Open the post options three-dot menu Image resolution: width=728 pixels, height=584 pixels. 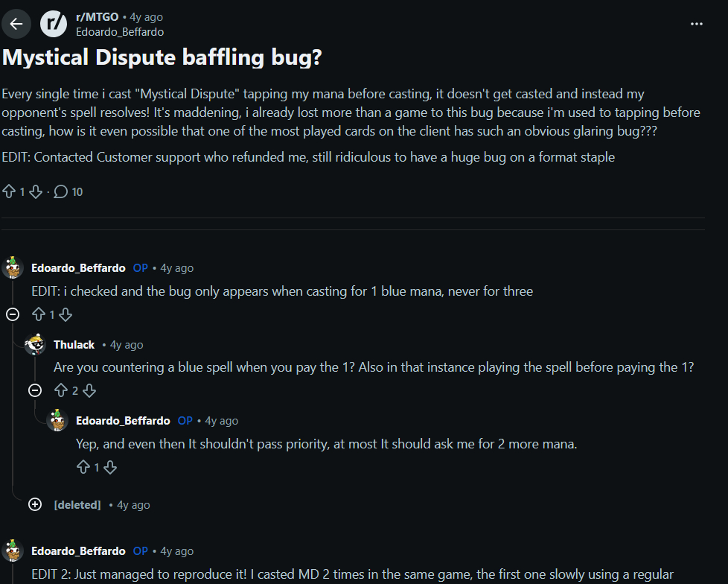pos(696,24)
